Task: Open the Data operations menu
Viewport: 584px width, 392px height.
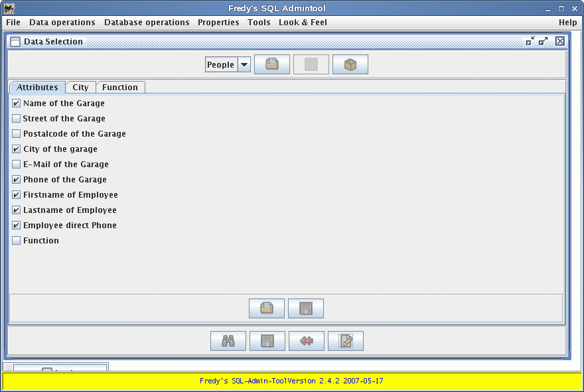Action: coord(62,23)
